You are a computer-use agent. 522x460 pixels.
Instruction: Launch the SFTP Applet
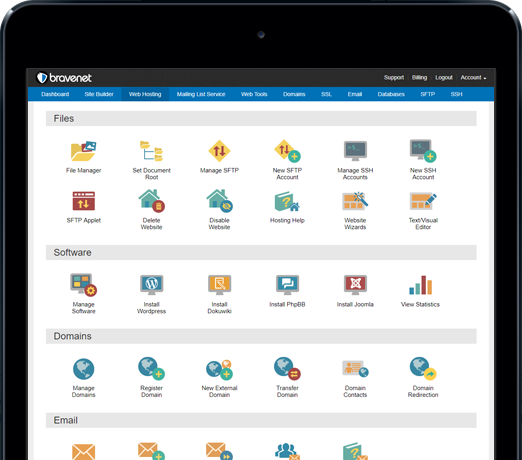(x=83, y=201)
